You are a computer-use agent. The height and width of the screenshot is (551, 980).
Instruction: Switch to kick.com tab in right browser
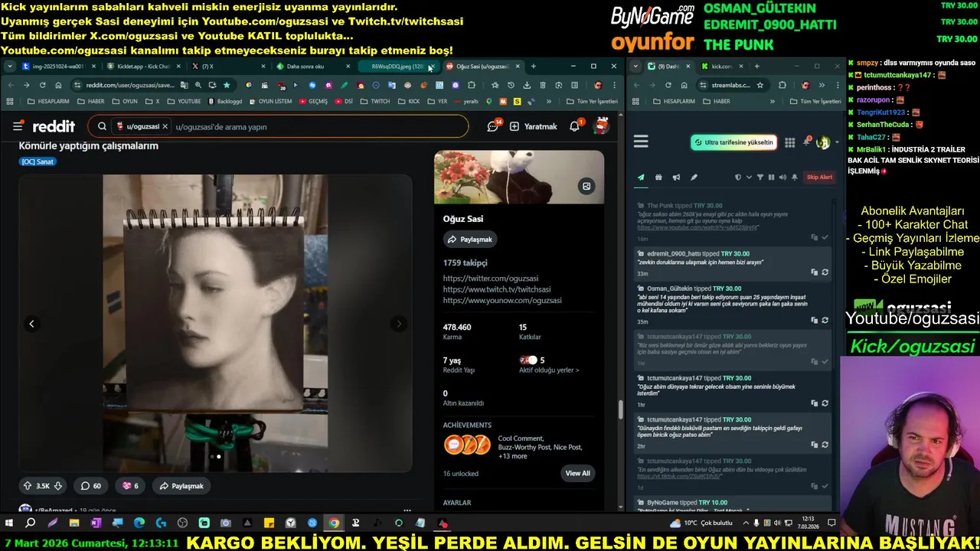(721, 67)
